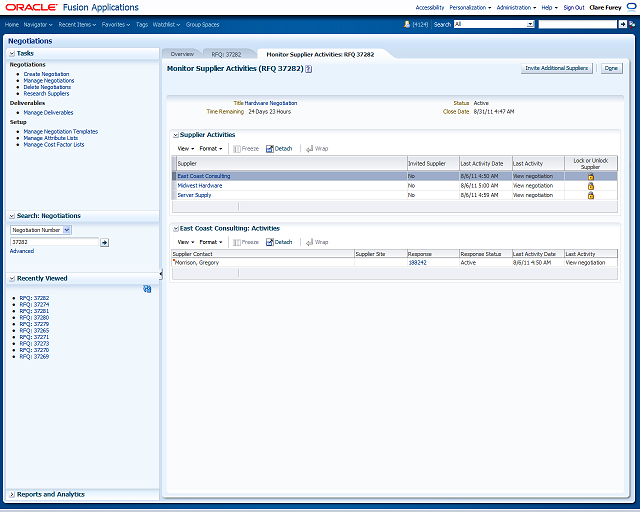
Task: Open response link 188242
Action: pos(417,263)
